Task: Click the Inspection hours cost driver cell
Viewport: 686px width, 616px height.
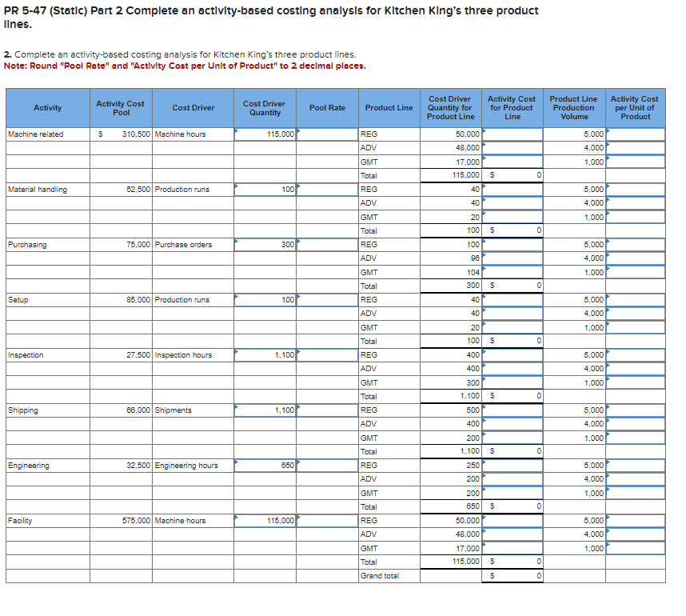Action: tap(193, 355)
